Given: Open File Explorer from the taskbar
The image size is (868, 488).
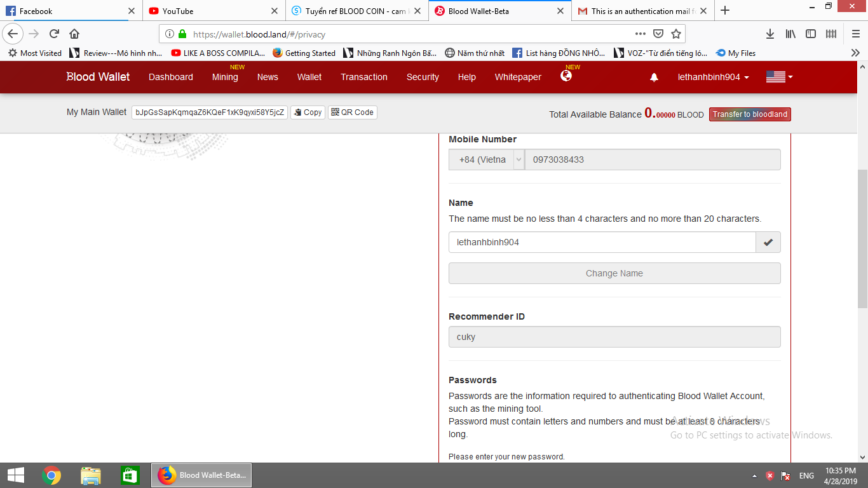Looking at the screenshot, I should pyautogui.click(x=91, y=475).
